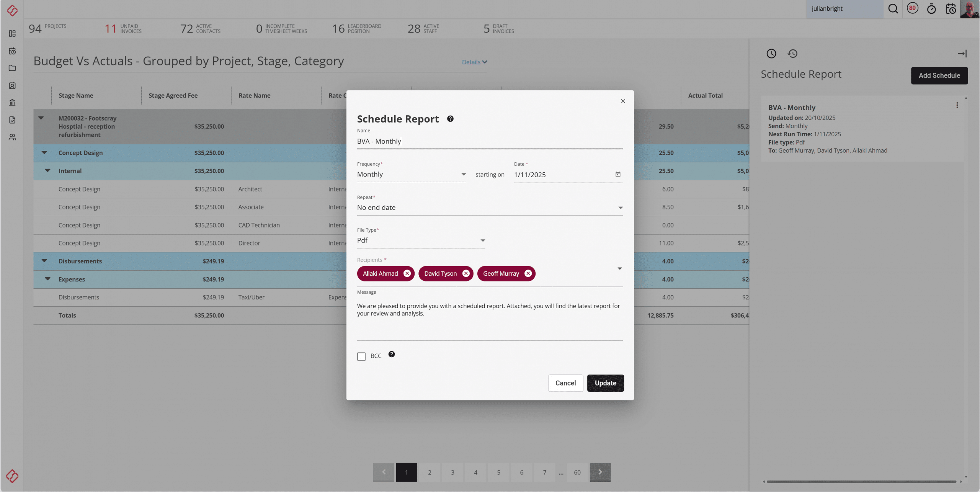
Task: Click in the Name field with BVA - Monthly
Action: 490,141
